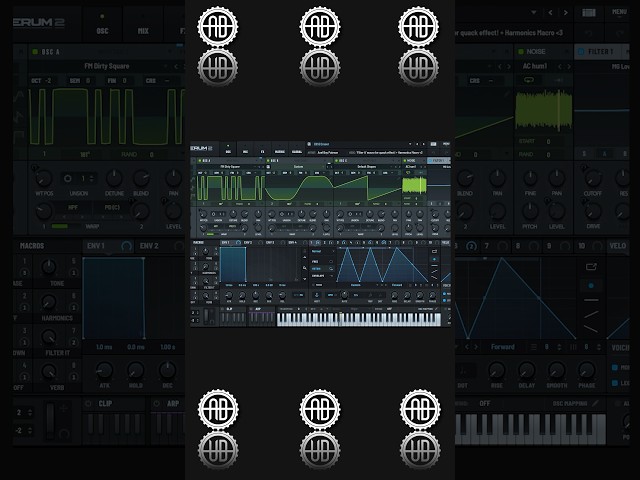
Task: Open the GLOBAL tab in center Serum window
Action: point(297,149)
